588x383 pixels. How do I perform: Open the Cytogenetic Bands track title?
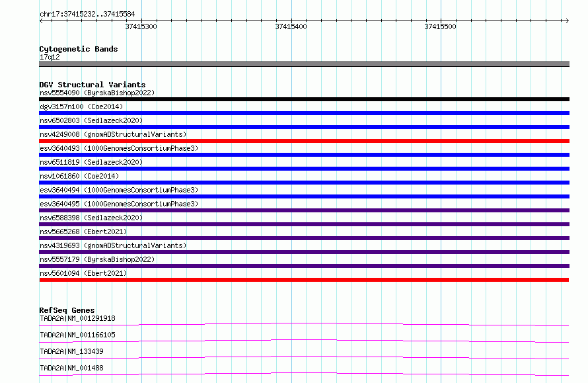[x=79, y=49]
